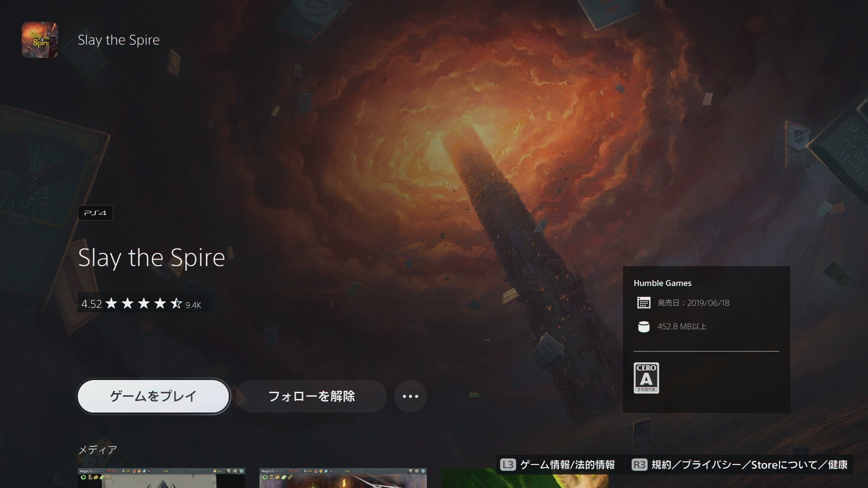Open the second media screenshot thumbnail
Image resolution: width=868 pixels, height=488 pixels.
tap(343, 478)
